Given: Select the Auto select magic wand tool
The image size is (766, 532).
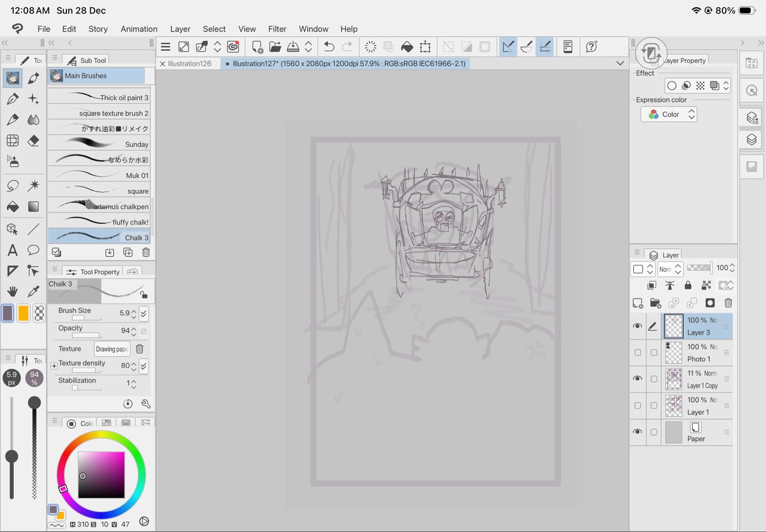Looking at the screenshot, I should coord(34,186).
